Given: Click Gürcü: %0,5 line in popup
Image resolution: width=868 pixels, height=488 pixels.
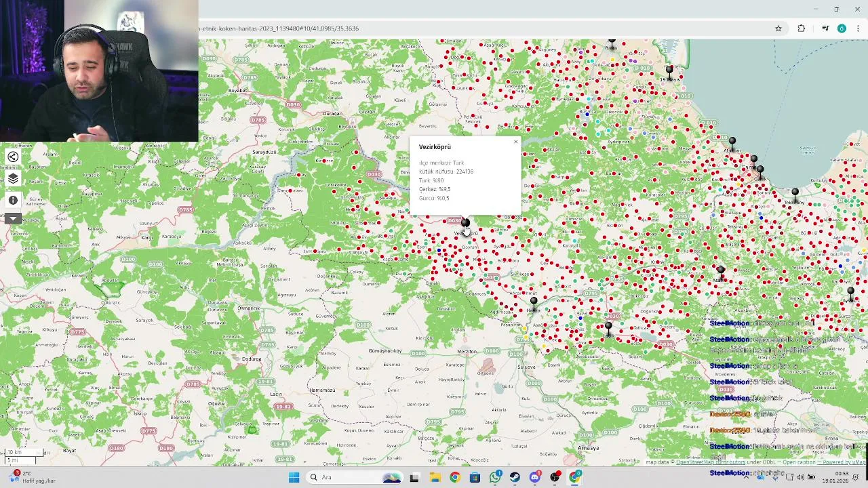Looking at the screenshot, I should [x=434, y=198].
